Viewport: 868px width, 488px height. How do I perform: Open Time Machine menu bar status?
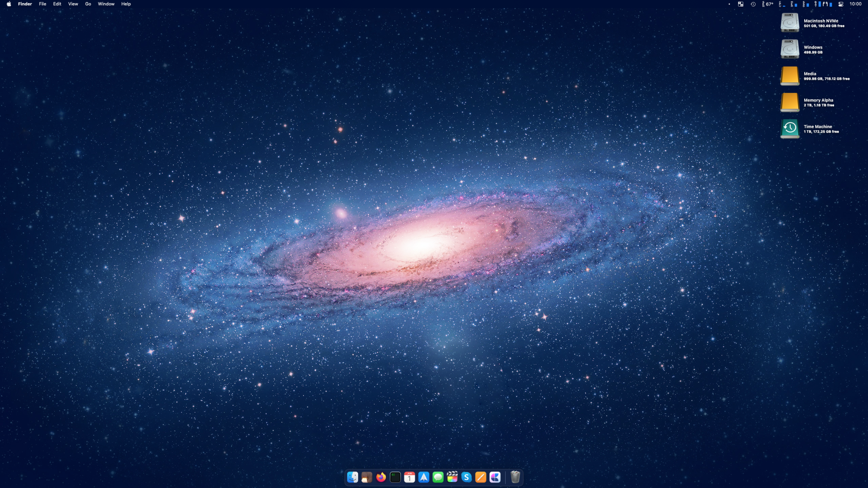click(753, 4)
